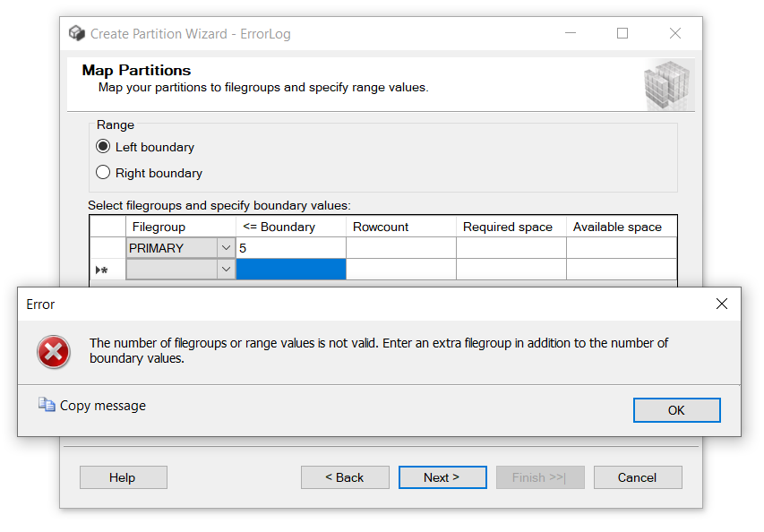Screen dimensions: 764x532
Task: Select the boundary cell containing 5
Action: coord(290,247)
